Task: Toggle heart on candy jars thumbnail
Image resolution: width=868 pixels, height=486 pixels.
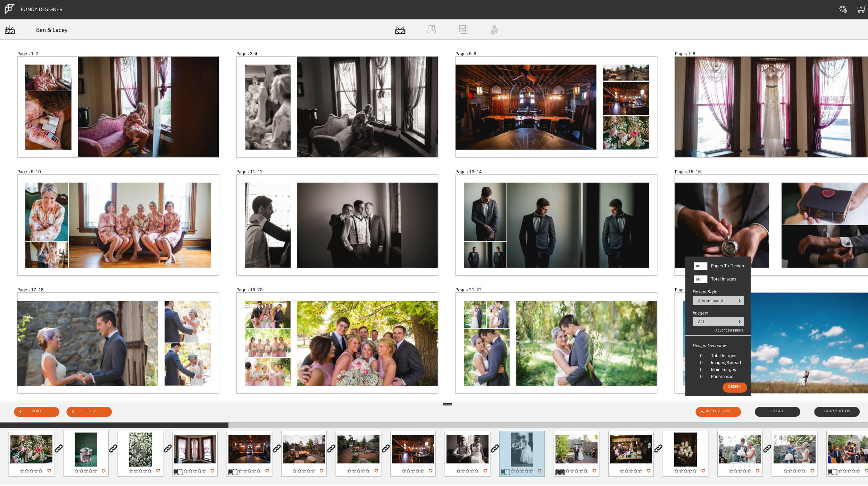Action: tap(703, 471)
